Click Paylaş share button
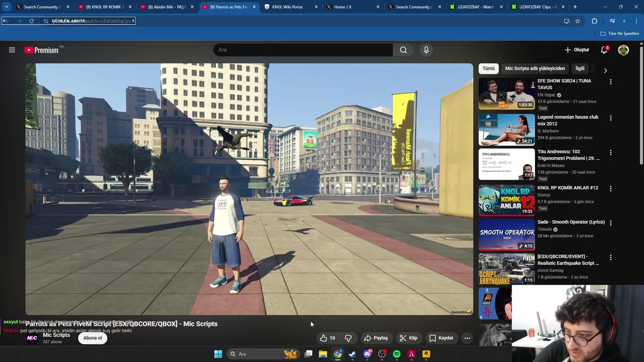This screenshot has height=362, width=644. pos(376,338)
